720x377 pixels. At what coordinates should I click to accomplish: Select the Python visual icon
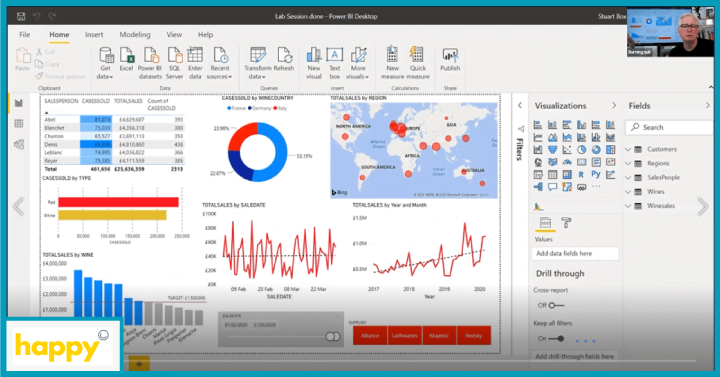point(596,174)
